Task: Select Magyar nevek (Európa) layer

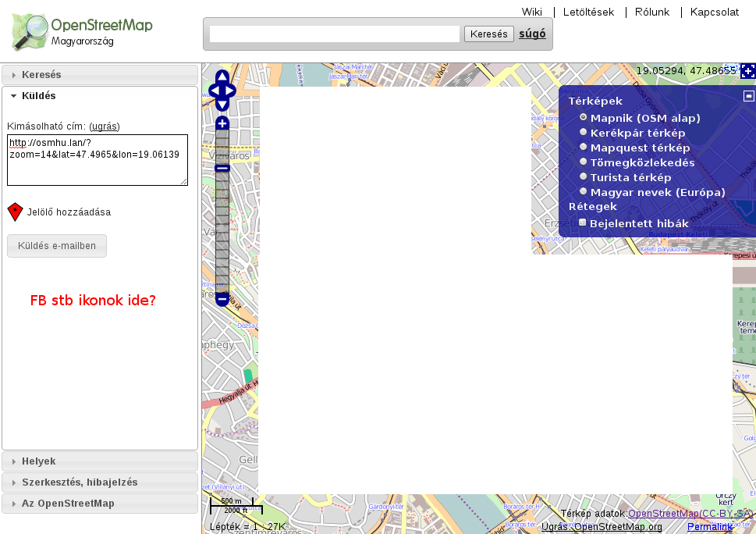Action: click(x=584, y=191)
